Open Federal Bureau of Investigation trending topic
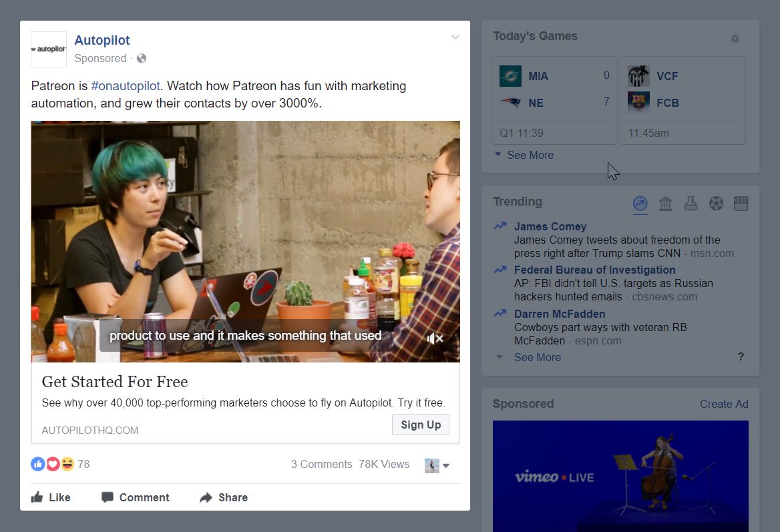 [x=595, y=270]
